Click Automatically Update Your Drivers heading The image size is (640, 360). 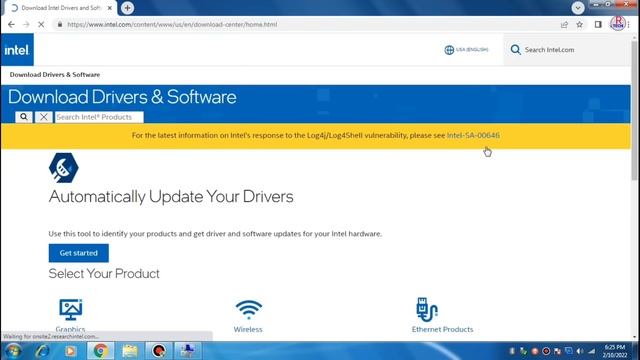[171, 197]
